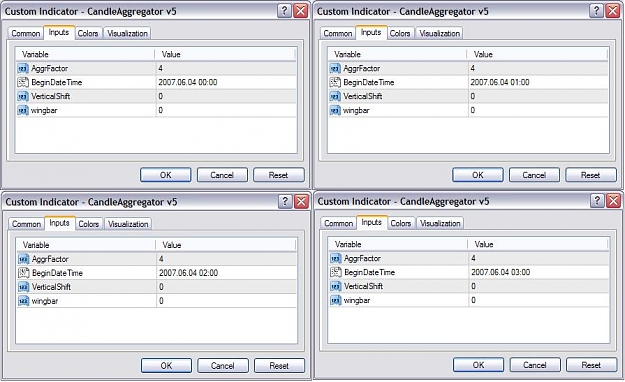Open help in the 02:00 dialog title bar
This screenshot has height=382, width=625.
pos(285,201)
